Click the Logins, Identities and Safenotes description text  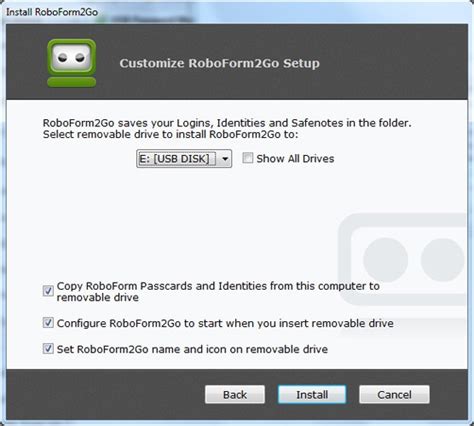[227, 123]
